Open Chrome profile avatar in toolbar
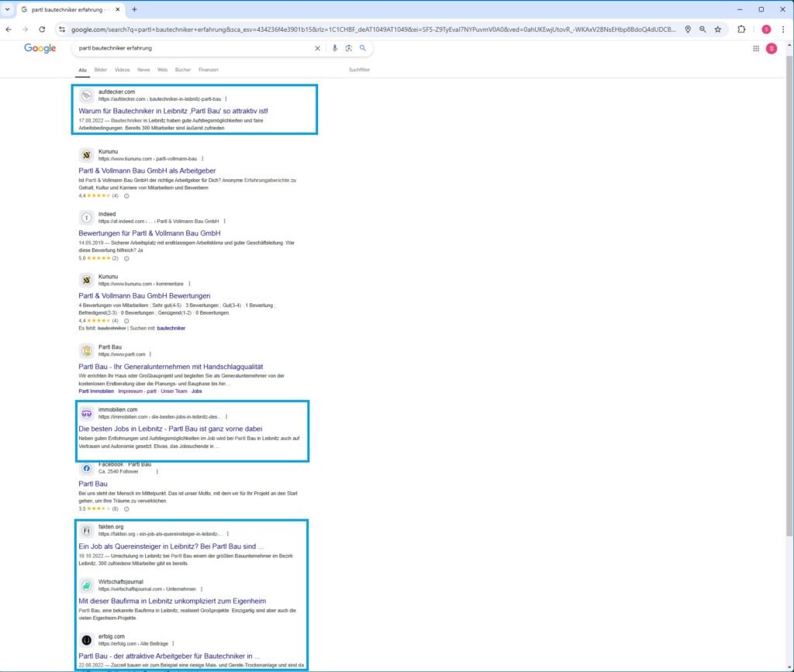Viewport: 794px width, 672px height. (x=766, y=29)
